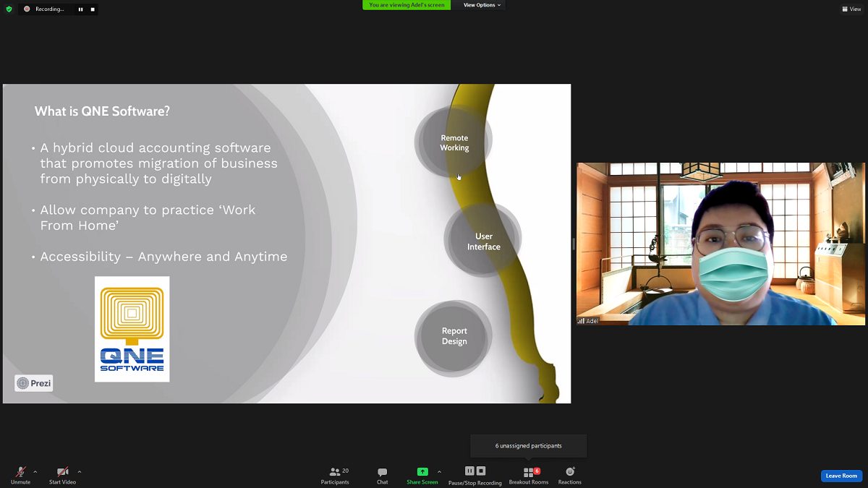Screen dimensions: 868x488
Task: Click the QNE Software logo image
Action: pyautogui.click(x=132, y=329)
